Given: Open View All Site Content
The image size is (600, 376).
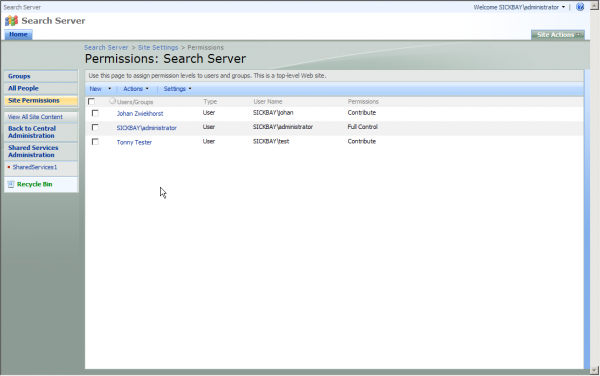Looking at the screenshot, I should [35, 117].
